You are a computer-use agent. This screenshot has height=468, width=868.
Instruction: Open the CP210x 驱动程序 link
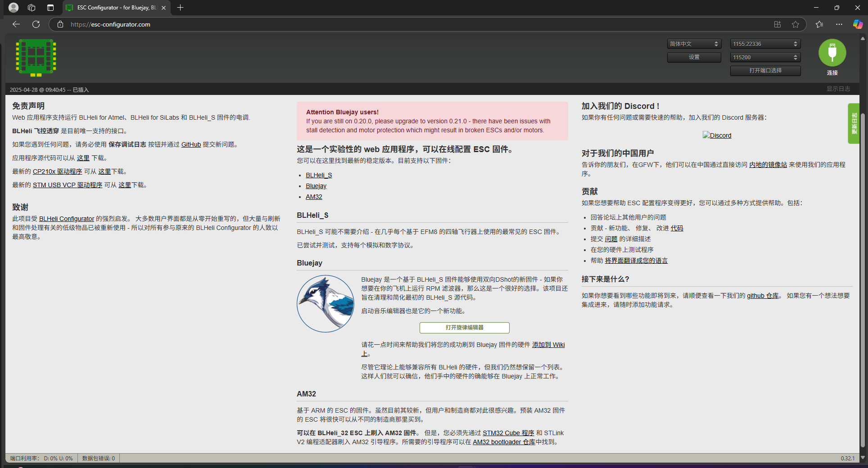58,171
